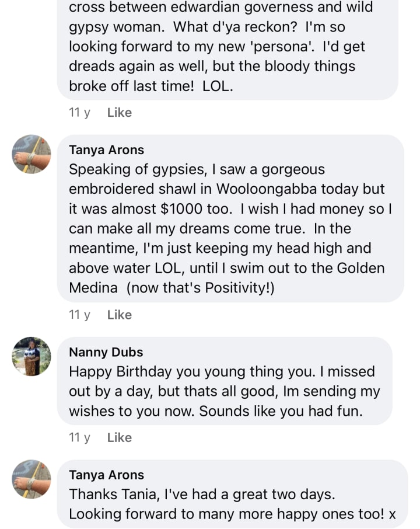Like the comment about dreads breaking off
The width and height of the screenshot is (420, 529).
click(120, 113)
